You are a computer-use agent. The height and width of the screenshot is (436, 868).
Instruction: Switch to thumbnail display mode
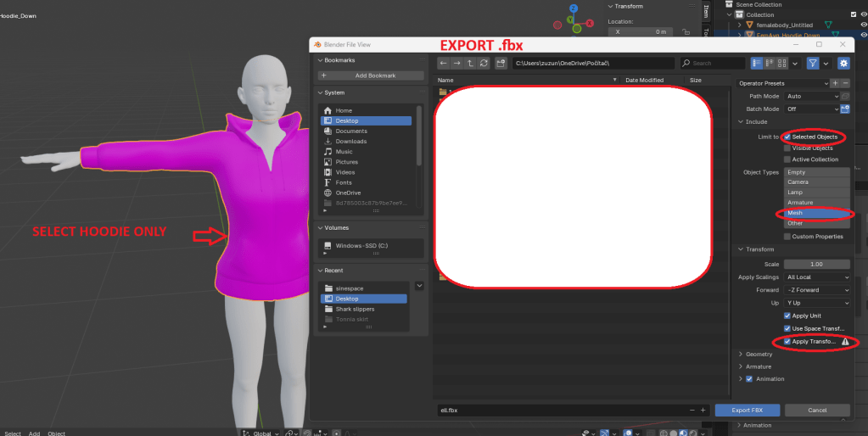click(782, 63)
